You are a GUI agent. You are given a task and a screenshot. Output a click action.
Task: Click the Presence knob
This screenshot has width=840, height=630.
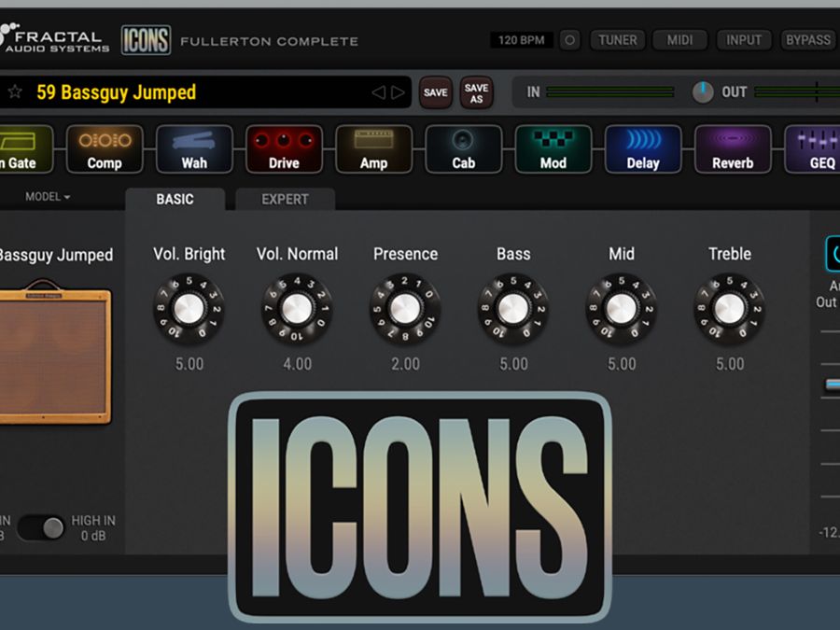(x=406, y=309)
